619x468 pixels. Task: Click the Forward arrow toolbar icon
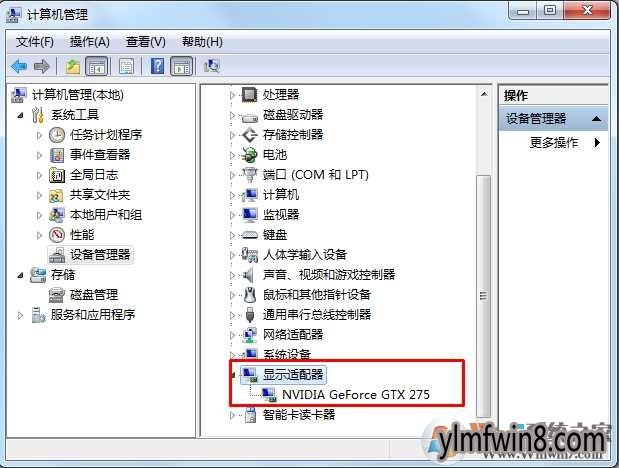tap(41, 66)
